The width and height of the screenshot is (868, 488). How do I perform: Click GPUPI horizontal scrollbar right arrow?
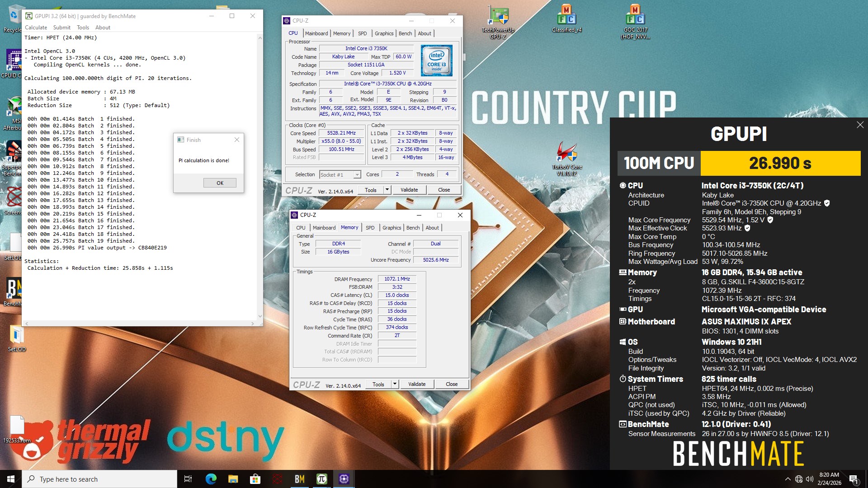click(253, 324)
